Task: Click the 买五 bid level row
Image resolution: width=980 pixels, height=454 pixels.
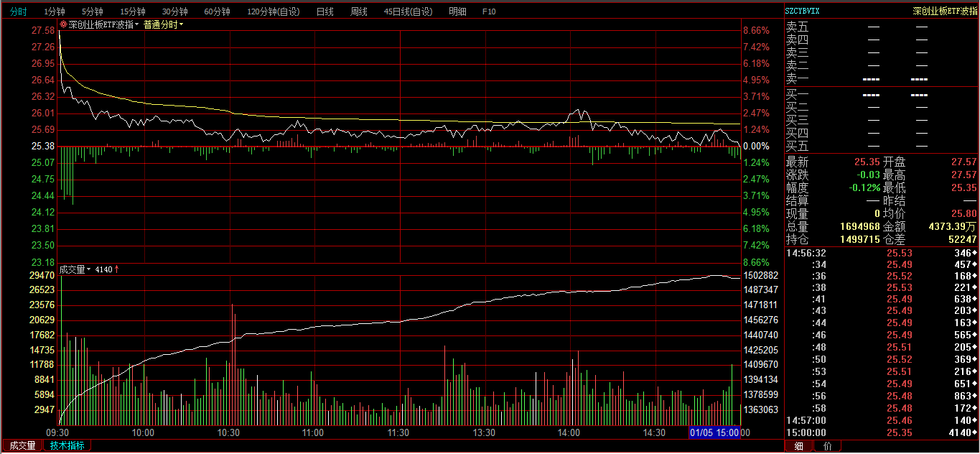Action: pos(881,147)
